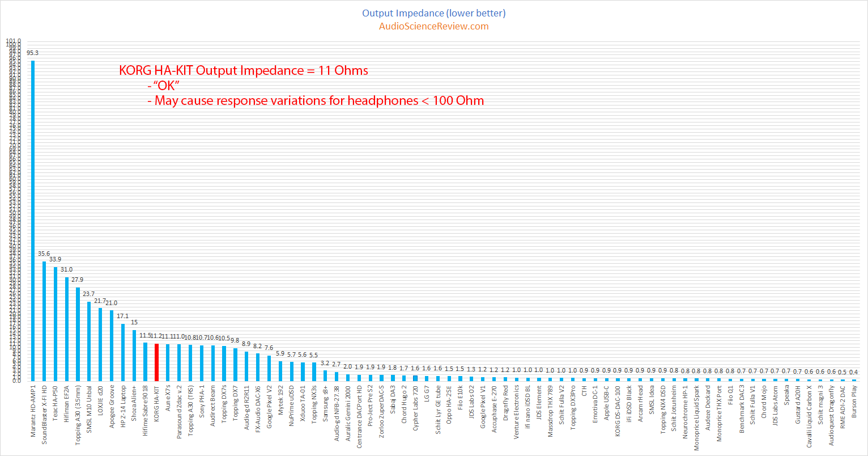Select the "SMSL M10 Unbal" axis label
Screen dimensions: 868x456
pyautogui.click(x=90, y=409)
